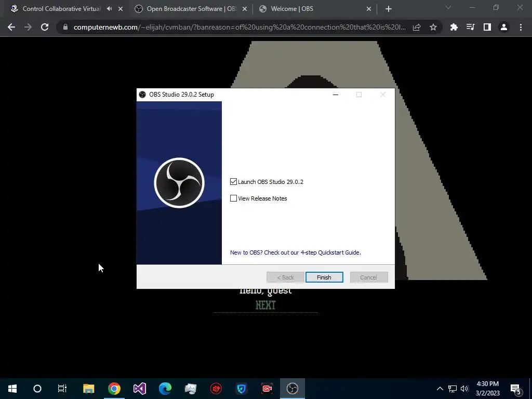Switch to Open Broadcaster Software tab
Image resolution: width=532 pixels, height=399 pixels.
[191, 9]
